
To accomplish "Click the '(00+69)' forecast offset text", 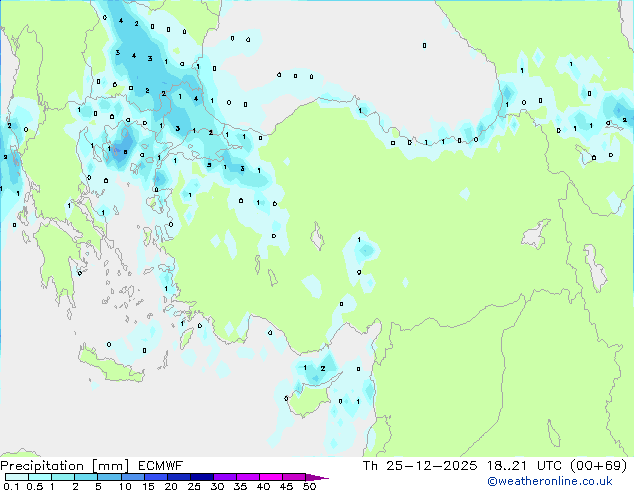I will 598,466.
